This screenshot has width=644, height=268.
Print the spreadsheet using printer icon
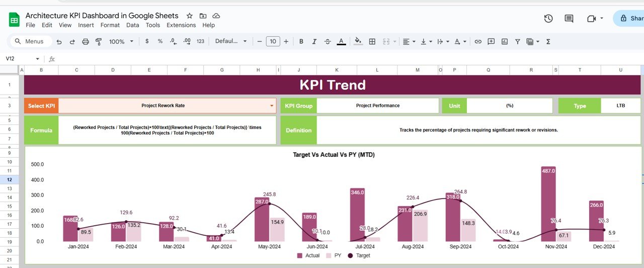[x=86, y=41]
